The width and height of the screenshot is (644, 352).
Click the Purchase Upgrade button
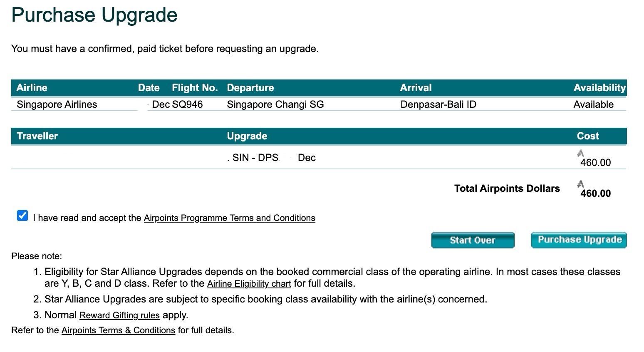click(x=579, y=240)
